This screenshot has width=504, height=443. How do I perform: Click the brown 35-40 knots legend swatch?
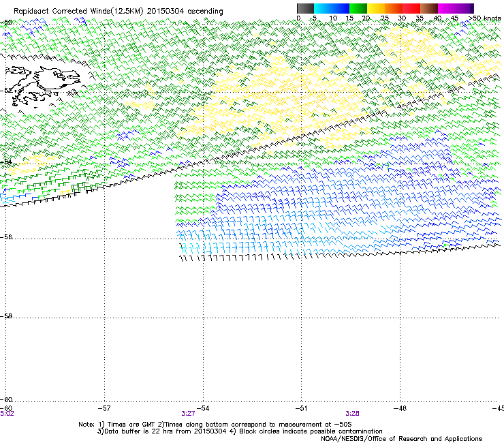tap(429, 8)
